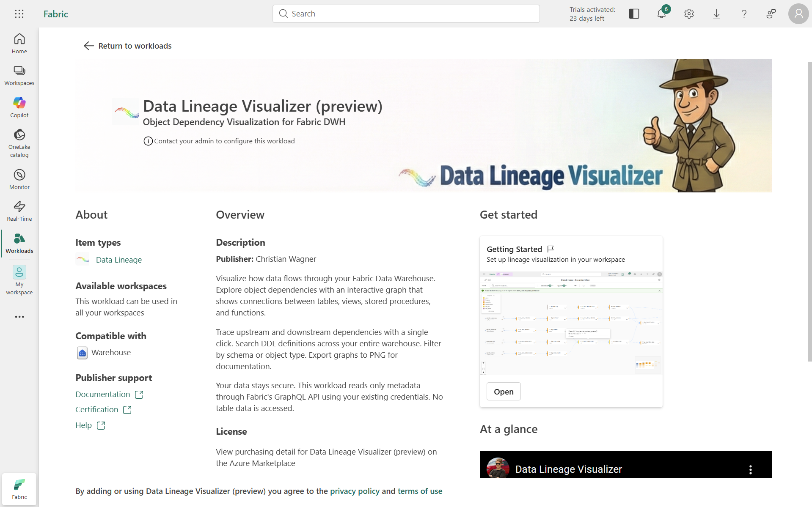Open the Workspaces pane
Image resolution: width=812 pixels, height=507 pixels.
pos(19,75)
